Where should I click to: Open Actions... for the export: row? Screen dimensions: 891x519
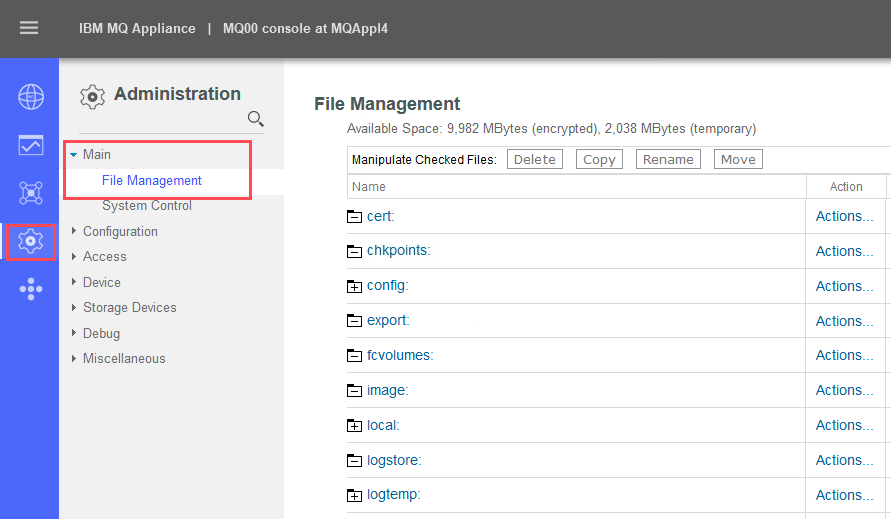point(844,321)
